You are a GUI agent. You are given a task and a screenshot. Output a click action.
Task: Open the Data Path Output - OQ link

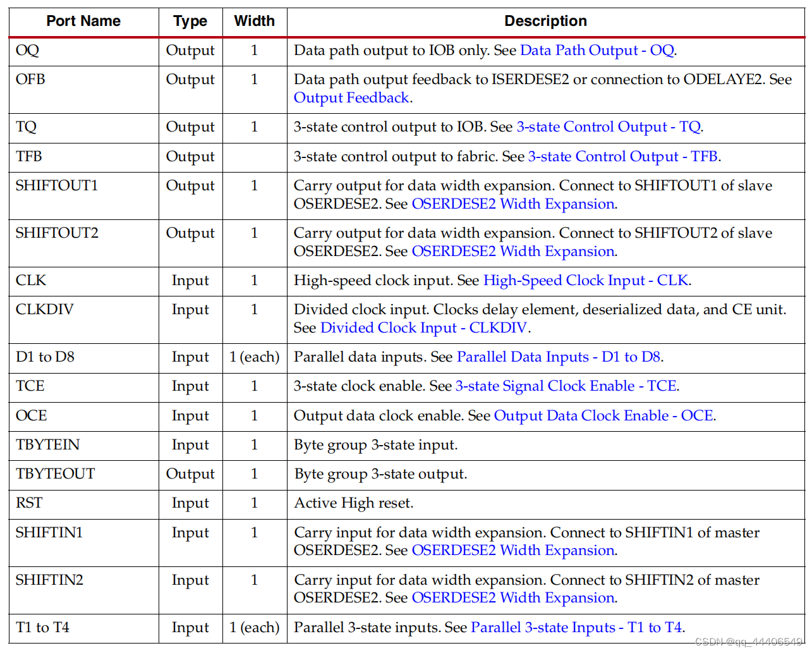pos(597,50)
